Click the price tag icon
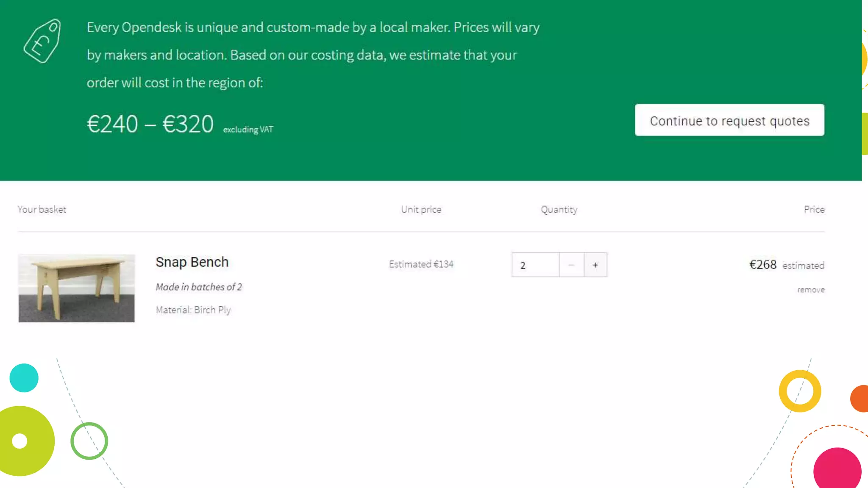This screenshot has height=488, width=868. 42,41
